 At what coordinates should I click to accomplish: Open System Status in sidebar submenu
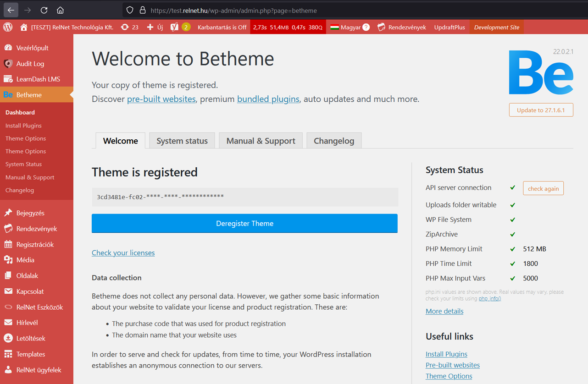(23, 164)
